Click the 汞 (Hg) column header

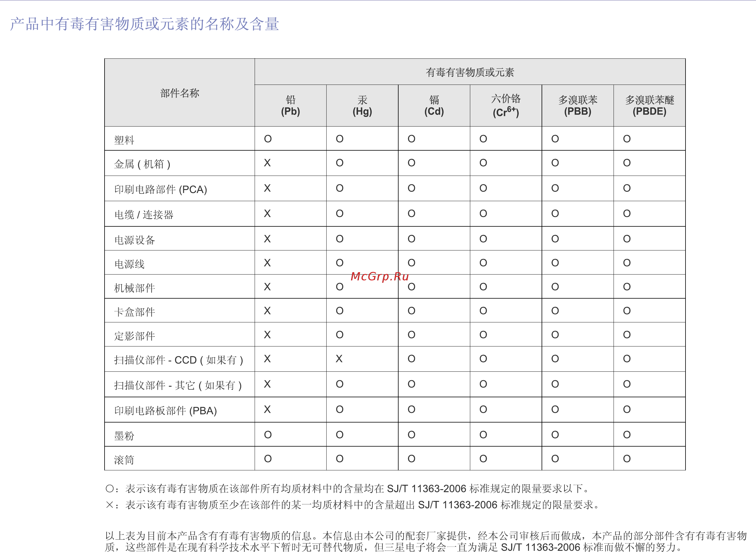362,106
